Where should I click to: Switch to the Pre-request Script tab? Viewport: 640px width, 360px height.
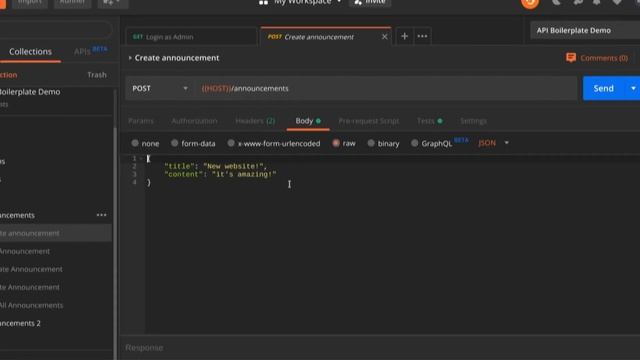click(x=369, y=121)
